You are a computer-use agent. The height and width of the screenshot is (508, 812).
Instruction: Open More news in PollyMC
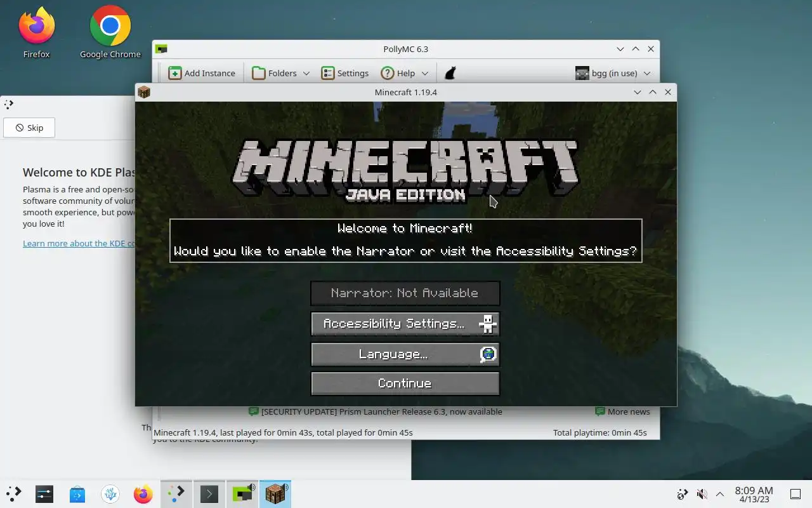(629, 411)
